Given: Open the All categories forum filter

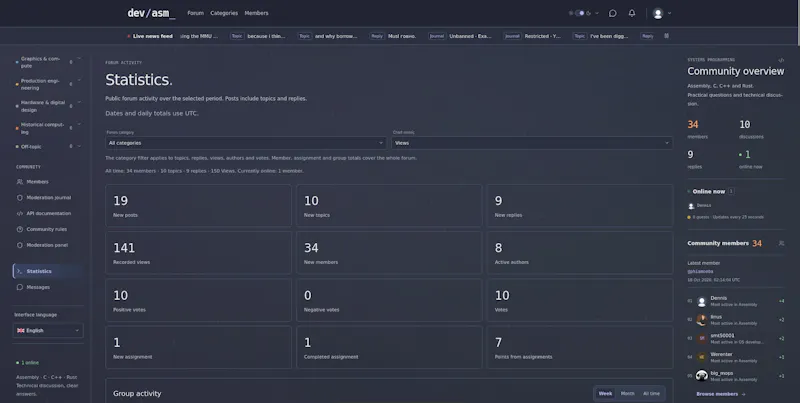Looking at the screenshot, I should pos(245,143).
